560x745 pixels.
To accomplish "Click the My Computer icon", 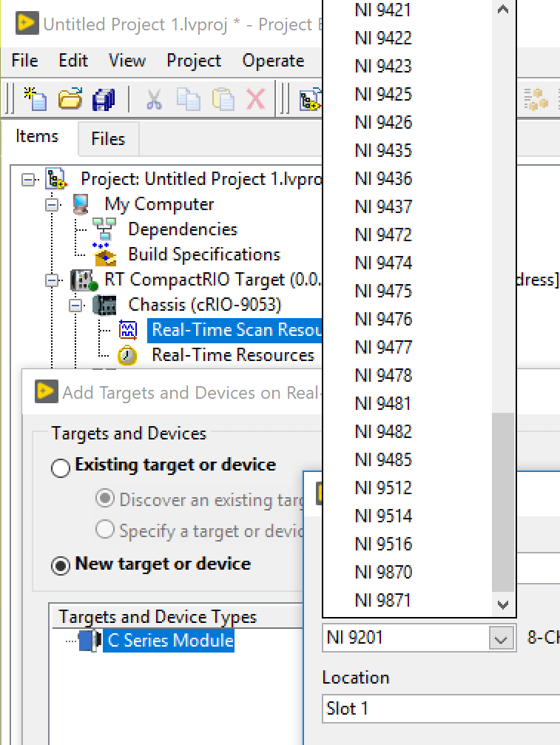I will [81, 204].
